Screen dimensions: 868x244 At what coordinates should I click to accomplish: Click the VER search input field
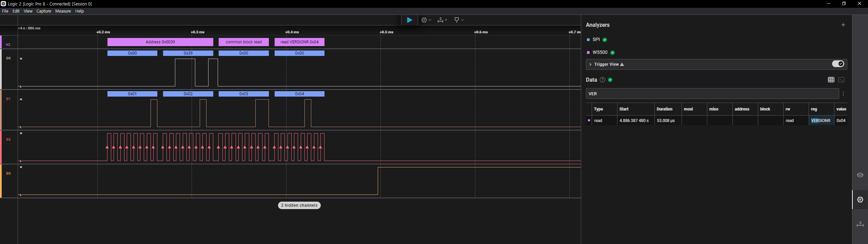point(712,94)
